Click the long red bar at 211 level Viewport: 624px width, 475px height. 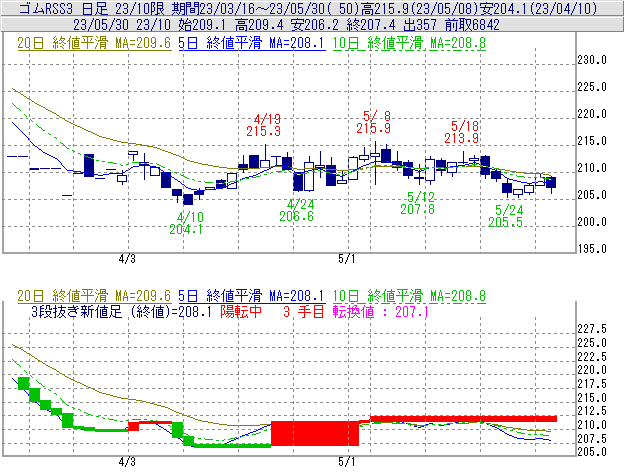coord(463,419)
